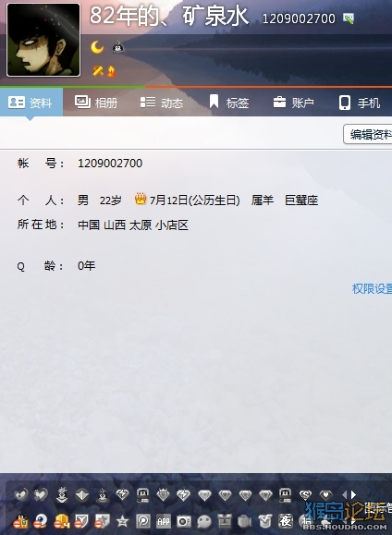The image size is (392, 535).
Task: Switch to the 动态 feed tab
Action: point(162,103)
